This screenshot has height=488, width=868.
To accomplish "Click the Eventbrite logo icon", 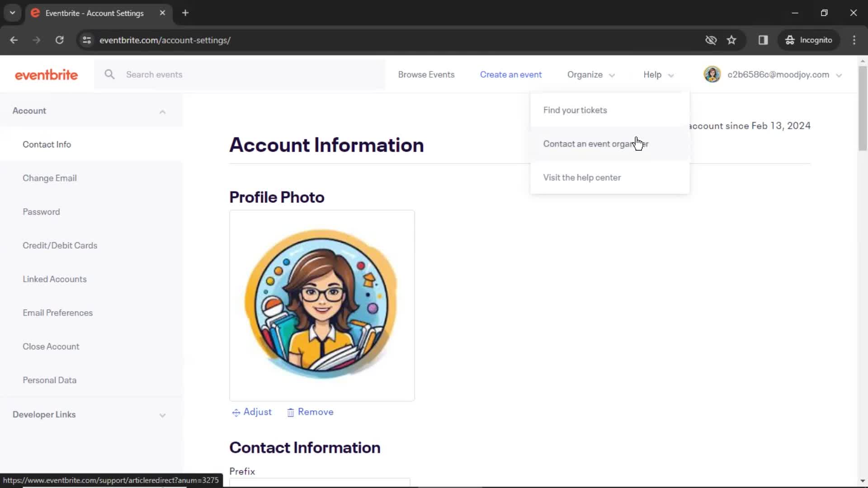I will [x=47, y=75].
